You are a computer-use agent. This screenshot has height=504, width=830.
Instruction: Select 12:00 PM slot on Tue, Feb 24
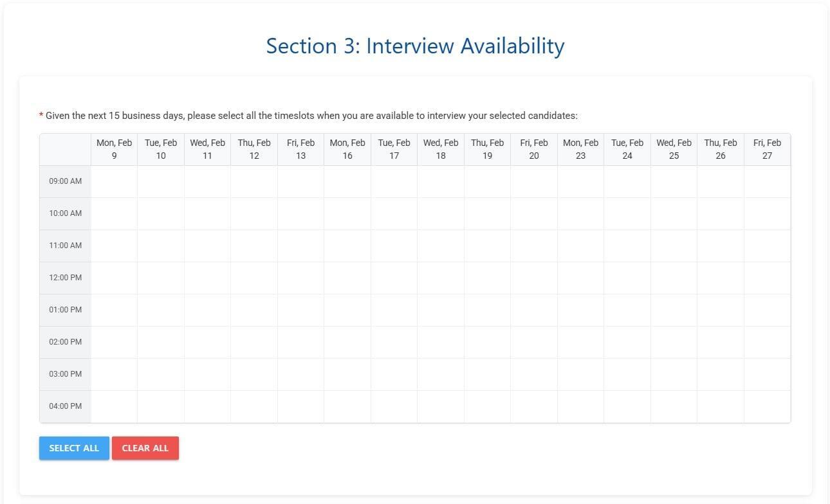click(x=627, y=278)
